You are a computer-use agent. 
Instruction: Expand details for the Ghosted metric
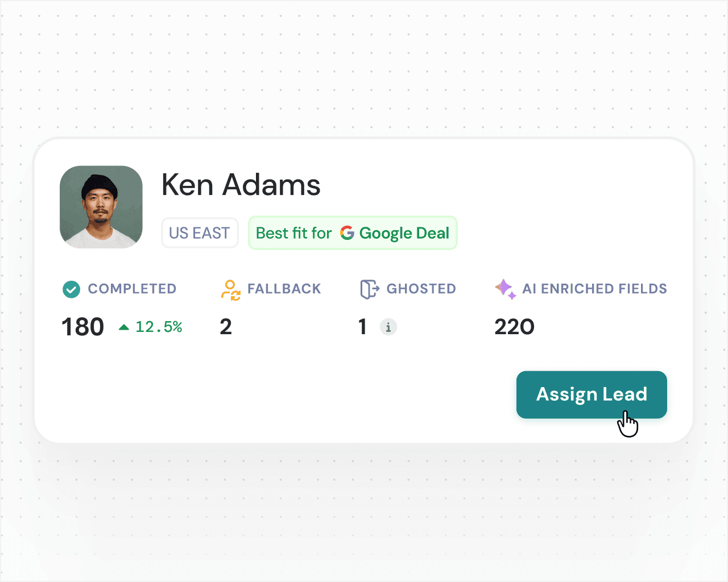point(362,327)
